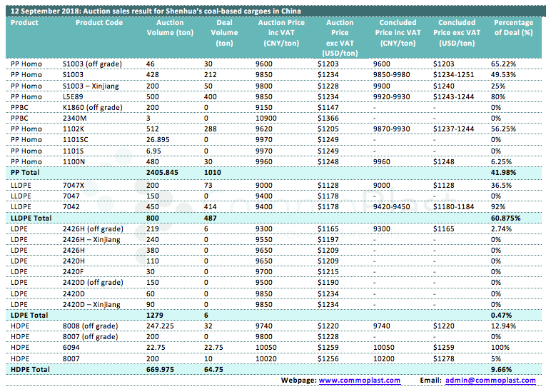546x392 pixels.
Task: Select the percentage '49.53%'
Action: point(503,75)
